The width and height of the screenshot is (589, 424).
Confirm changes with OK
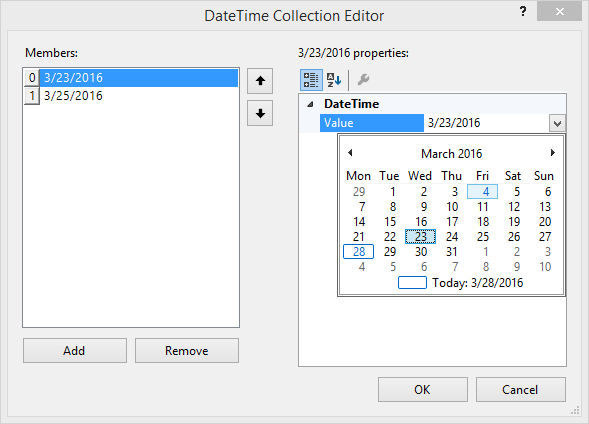pyautogui.click(x=423, y=389)
